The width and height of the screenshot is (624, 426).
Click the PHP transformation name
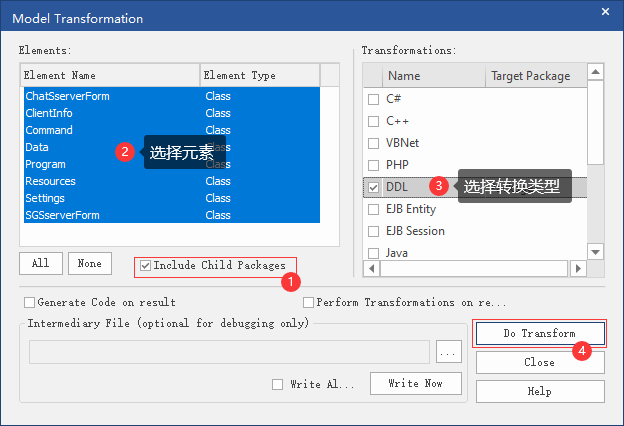[397, 165]
